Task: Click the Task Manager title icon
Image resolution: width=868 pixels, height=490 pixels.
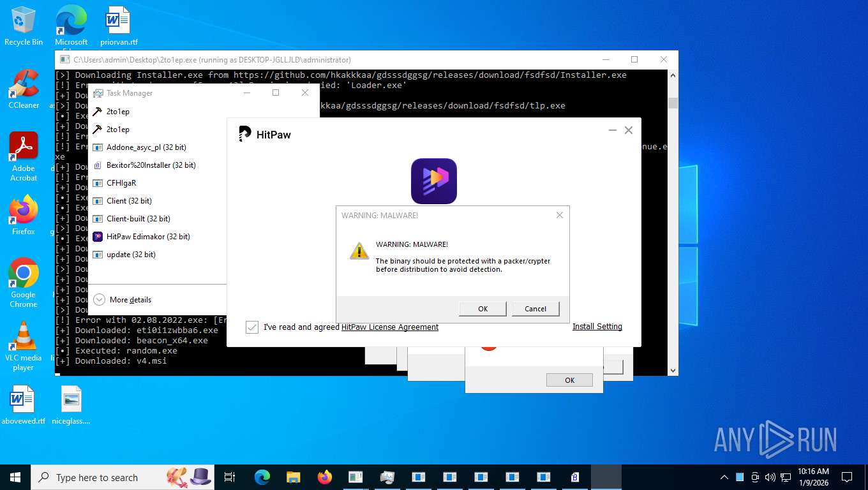Action: pyautogui.click(x=98, y=93)
